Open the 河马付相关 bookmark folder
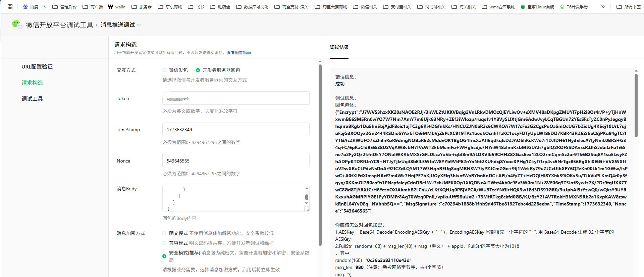 tap(431, 7)
